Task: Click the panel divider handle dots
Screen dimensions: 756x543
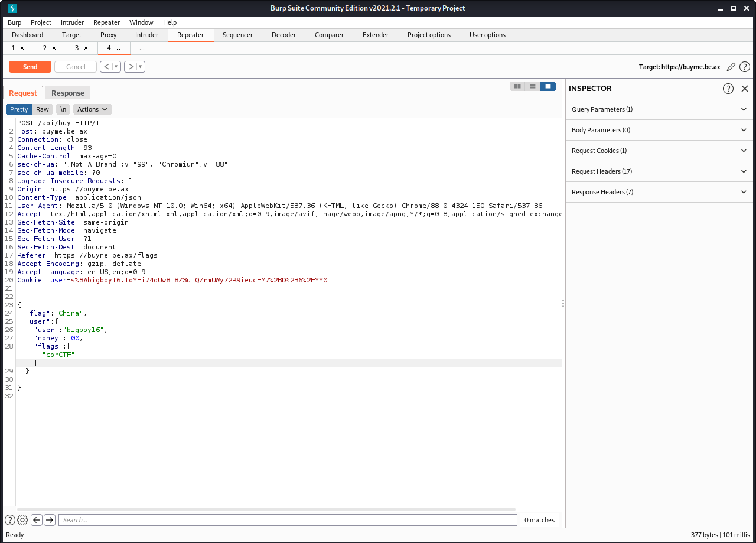Action: tap(563, 303)
